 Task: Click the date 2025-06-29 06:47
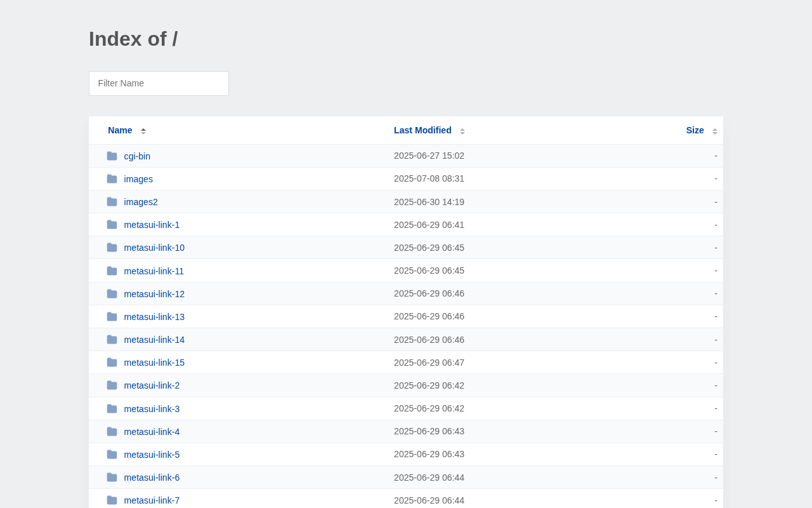[x=429, y=363]
